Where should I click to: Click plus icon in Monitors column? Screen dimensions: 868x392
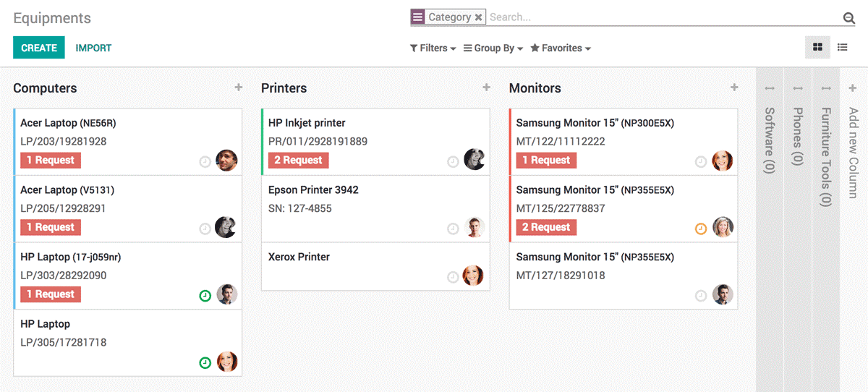pos(734,88)
